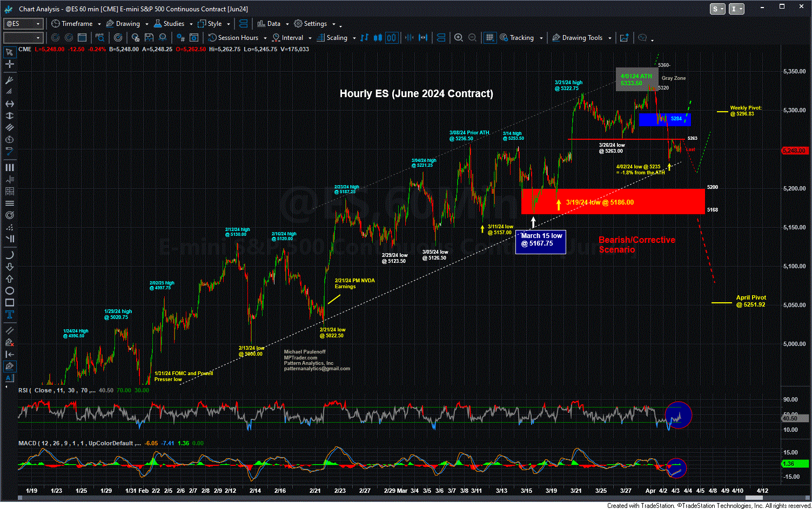Click the gear with hash settings icon

pos(180,38)
